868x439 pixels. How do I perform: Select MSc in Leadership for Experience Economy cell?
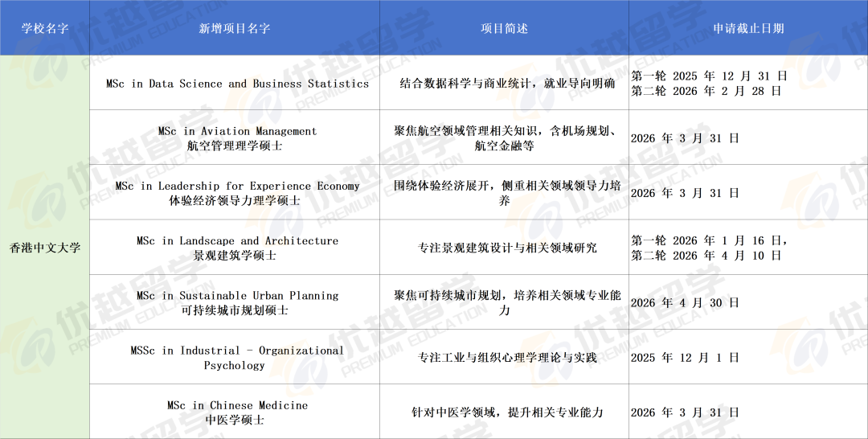(237, 193)
